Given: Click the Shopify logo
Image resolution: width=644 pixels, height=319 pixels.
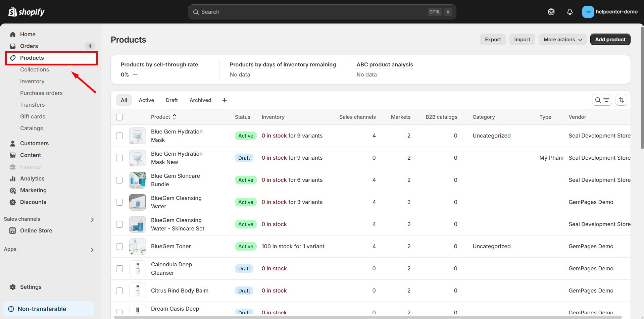Looking at the screenshot, I should click(x=26, y=12).
